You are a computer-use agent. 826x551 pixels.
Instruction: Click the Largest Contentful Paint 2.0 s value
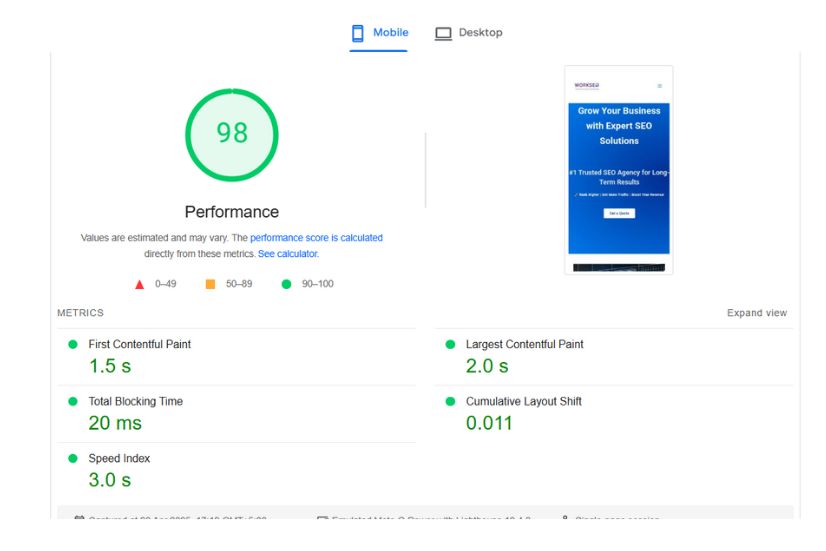(487, 366)
